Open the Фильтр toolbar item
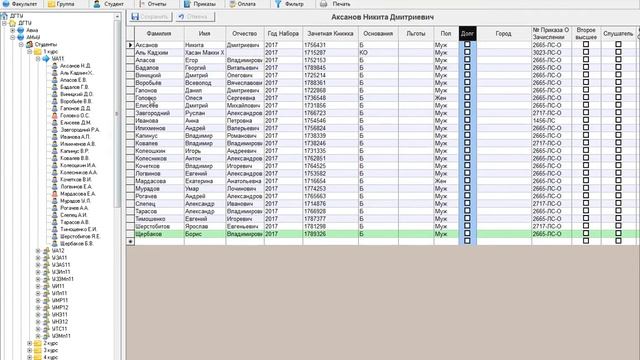The image size is (640, 360). point(289,4)
